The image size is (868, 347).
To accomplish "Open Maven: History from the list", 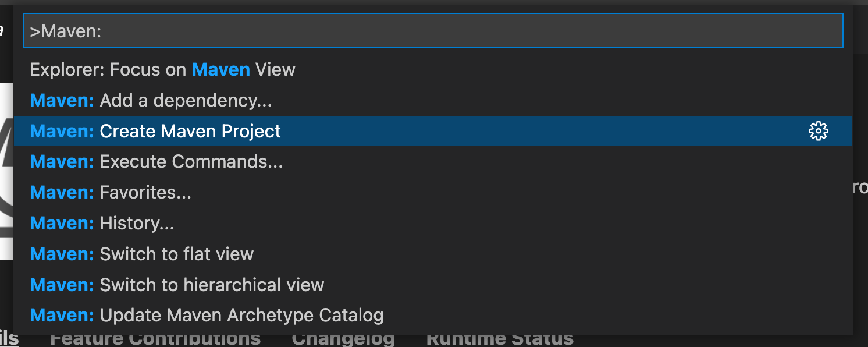I will (x=102, y=223).
